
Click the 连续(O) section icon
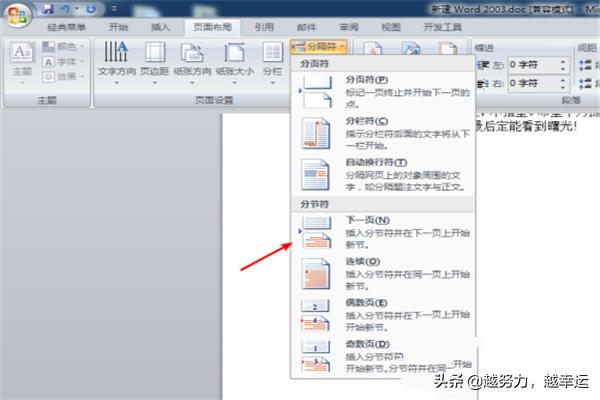315,274
